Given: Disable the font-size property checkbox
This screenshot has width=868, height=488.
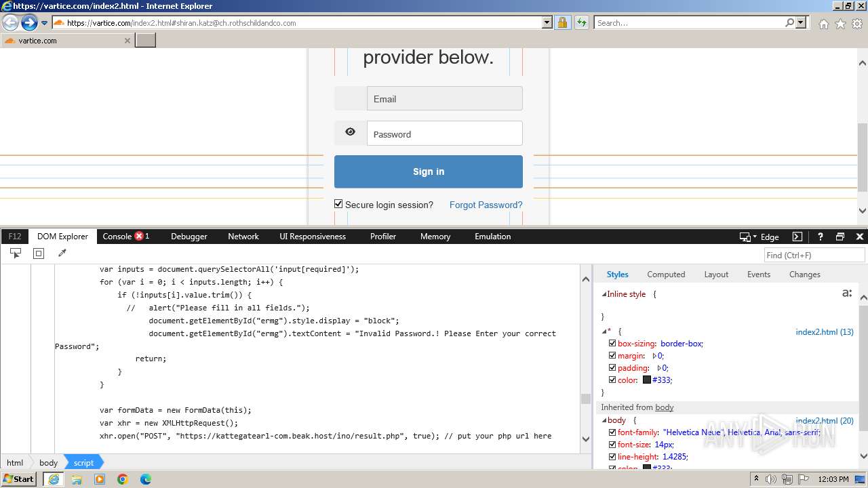Looking at the screenshot, I should click(x=612, y=445).
